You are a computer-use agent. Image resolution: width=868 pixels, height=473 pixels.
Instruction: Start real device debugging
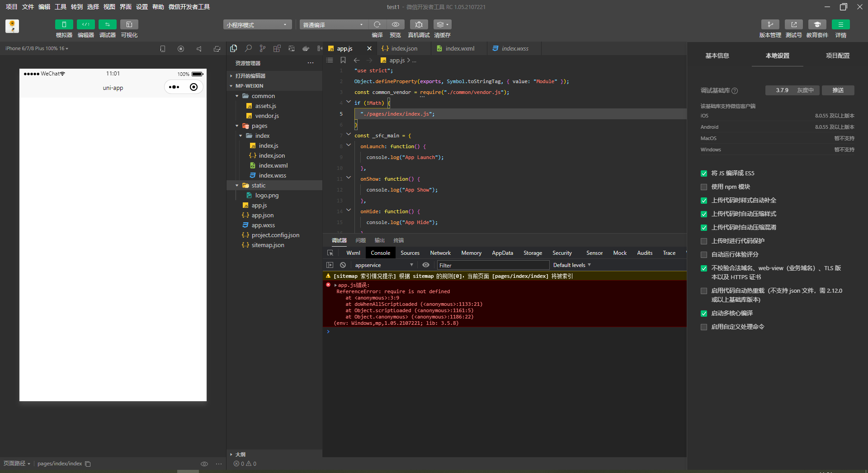point(419,24)
